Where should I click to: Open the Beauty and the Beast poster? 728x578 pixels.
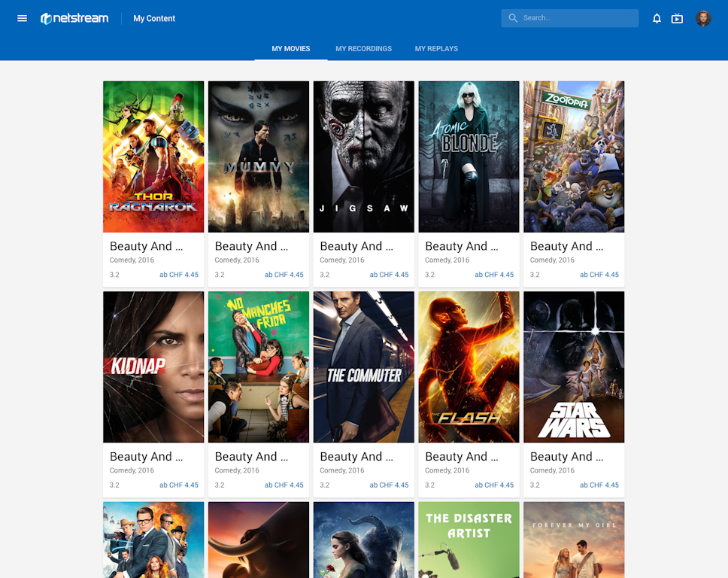pos(363,540)
